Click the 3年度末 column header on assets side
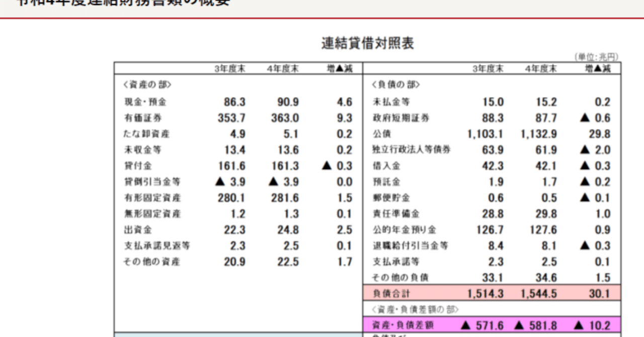Viewport: 644px width, 337px height. (x=230, y=68)
